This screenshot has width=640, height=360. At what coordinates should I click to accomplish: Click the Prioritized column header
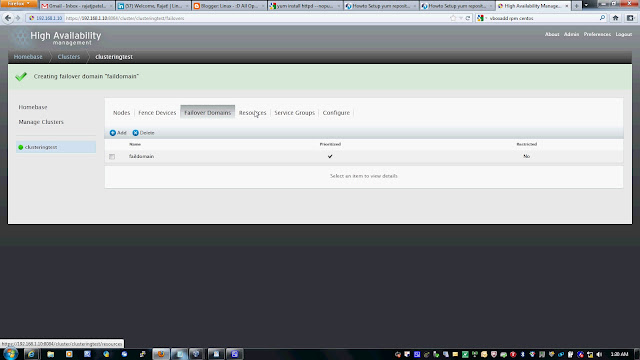point(330,144)
